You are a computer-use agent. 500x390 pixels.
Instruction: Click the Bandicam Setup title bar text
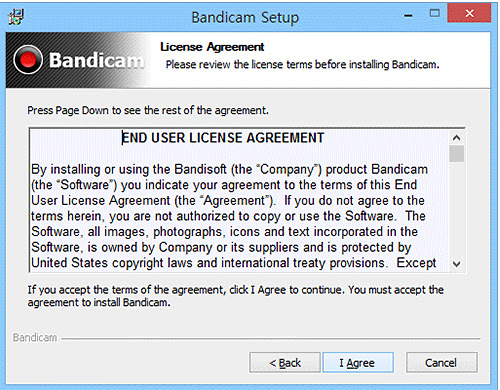[245, 17]
